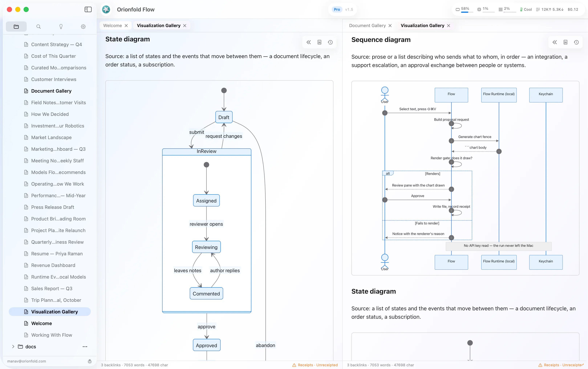Open right pane version history icon
The width and height of the screenshot is (588, 369).
tap(576, 42)
